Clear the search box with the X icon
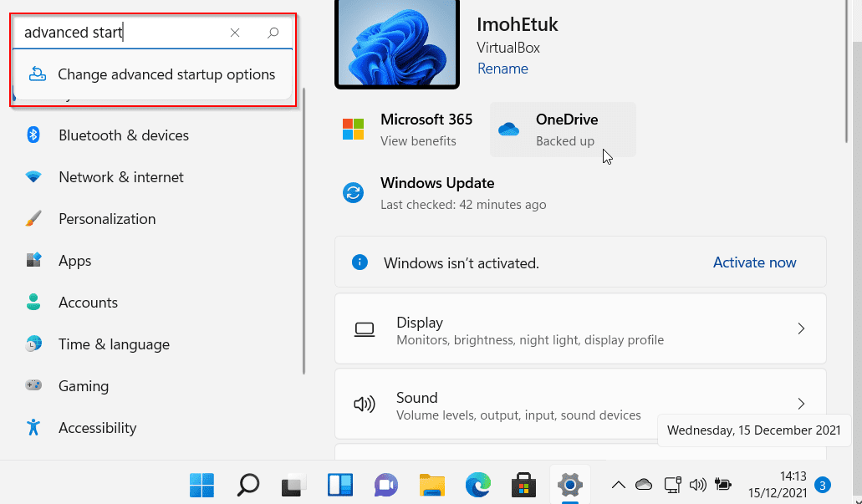 [x=235, y=33]
